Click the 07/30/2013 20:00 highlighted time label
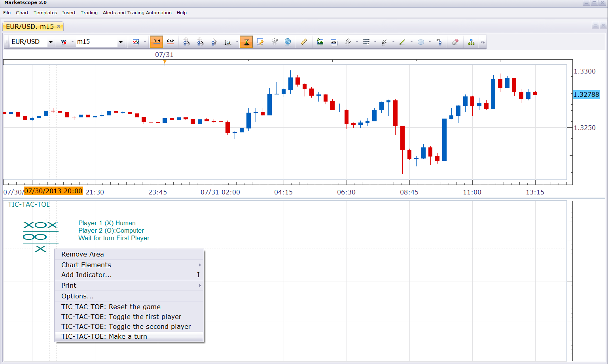 (x=53, y=191)
